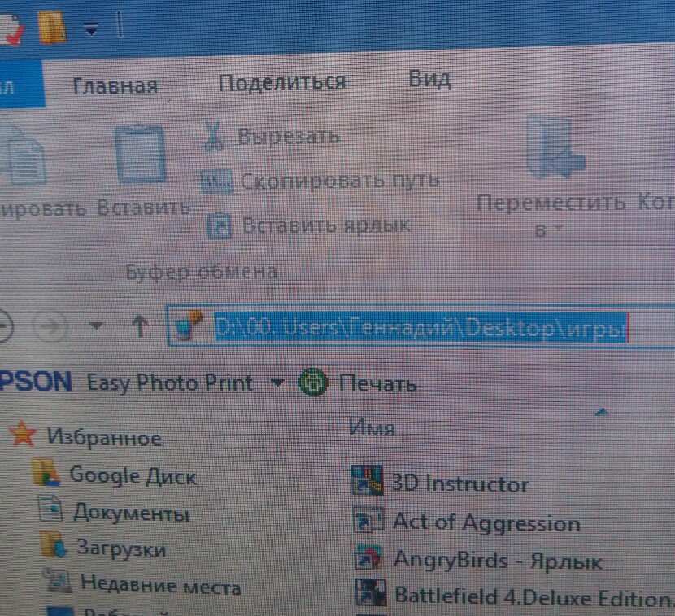The width and height of the screenshot is (675, 616).
Task: Select Battlefield 4.Deluxe Edition entry
Action: click(x=533, y=596)
